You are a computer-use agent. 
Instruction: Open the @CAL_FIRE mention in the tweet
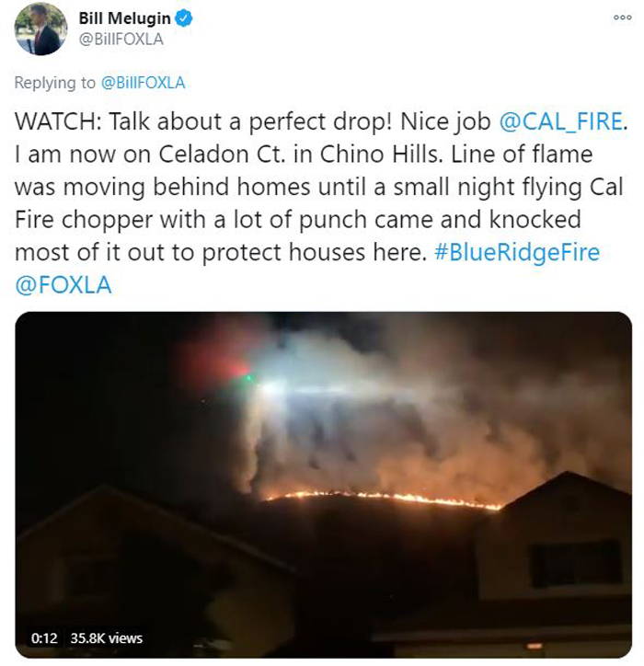[560, 121]
